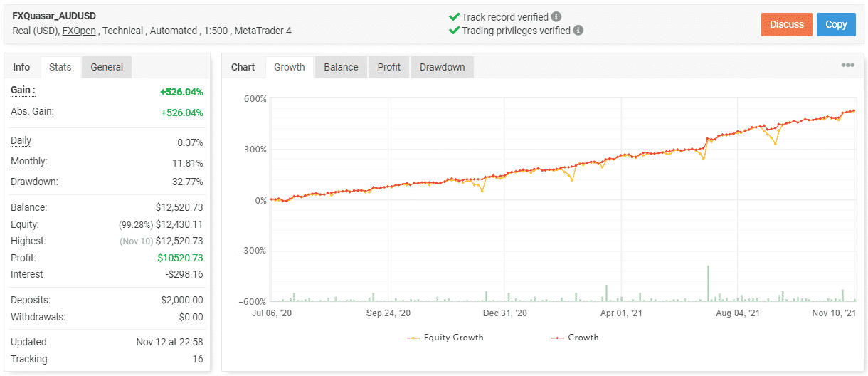Click the green trading privileges checkmark
The width and height of the screenshot is (868, 376).
point(454,31)
